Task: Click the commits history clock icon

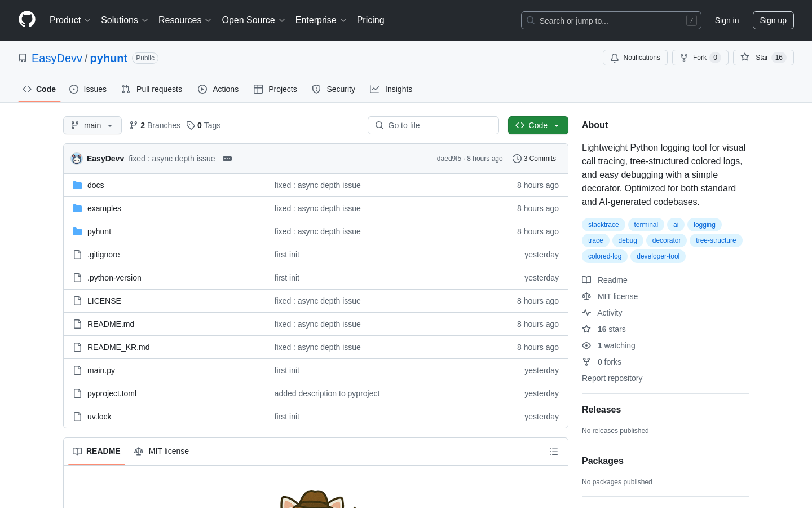Action: tap(517, 159)
